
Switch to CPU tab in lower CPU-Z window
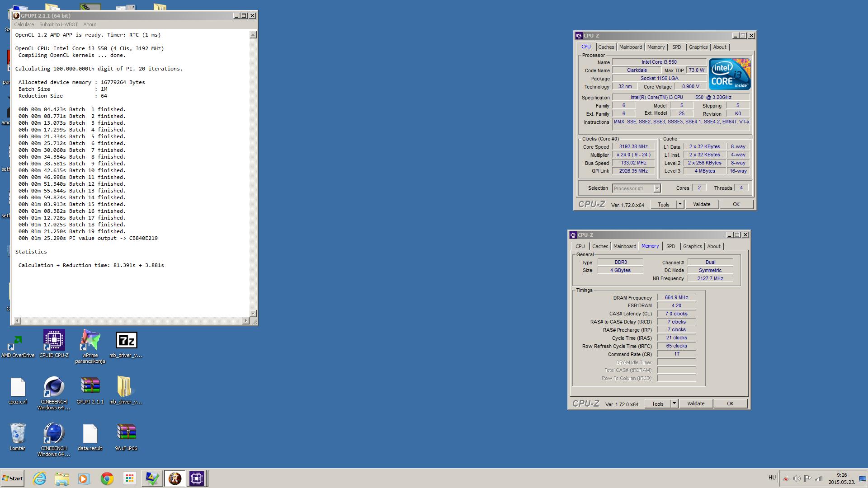tap(580, 246)
